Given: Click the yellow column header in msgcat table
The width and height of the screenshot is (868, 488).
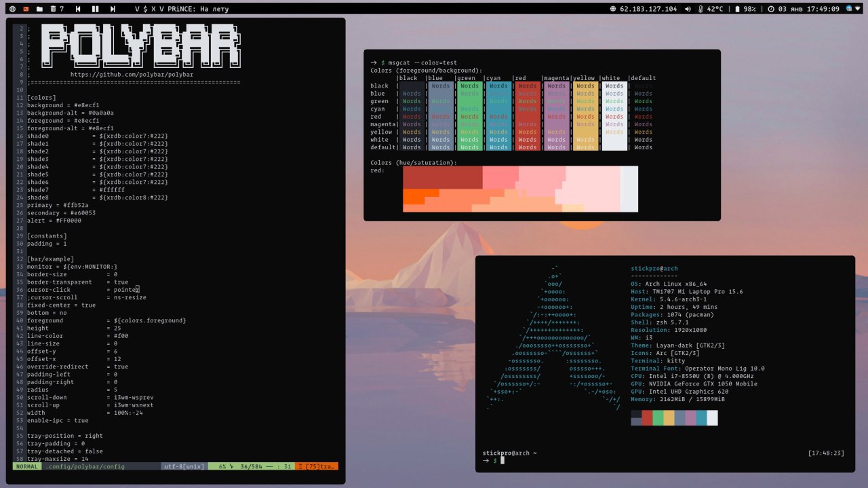Looking at the screenshot, I should (585, 78).
